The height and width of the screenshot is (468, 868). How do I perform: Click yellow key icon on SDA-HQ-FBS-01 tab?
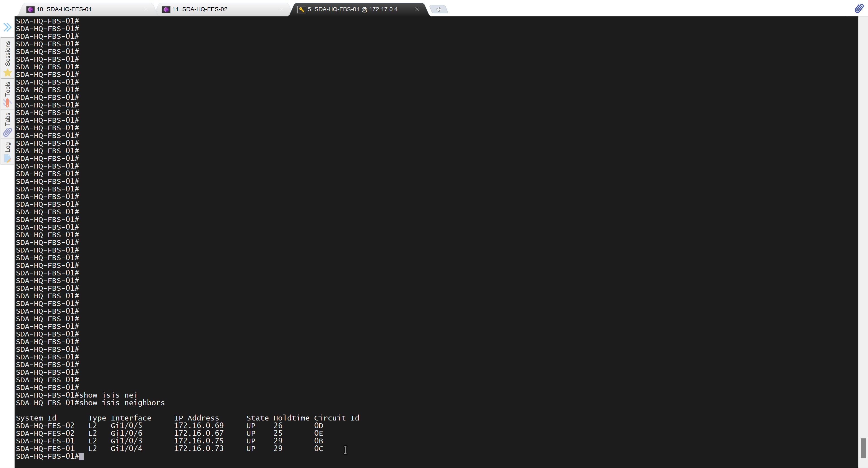point(301,9)
